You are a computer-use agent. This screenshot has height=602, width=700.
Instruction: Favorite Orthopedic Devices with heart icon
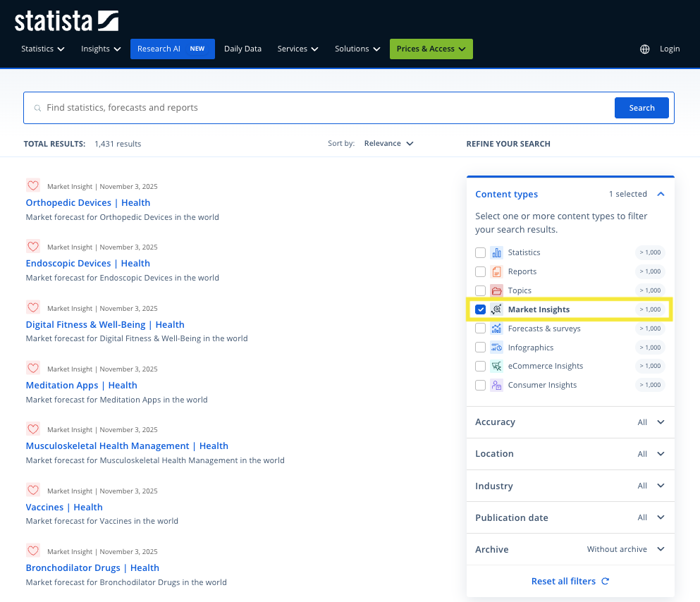[x=33, y=186]
